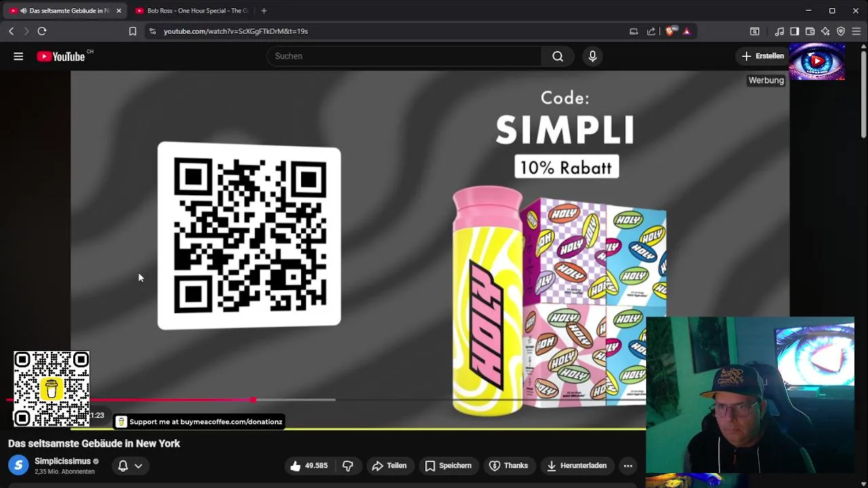Screen dimensions: 868x488
Task: Click the search magnifier button
Action: pyautogui.click(x=557, y=56)
